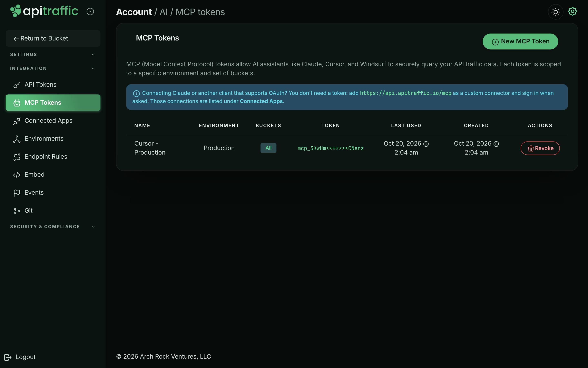
Task: Click the API Tokens key icon
Action: coord(17,85)
